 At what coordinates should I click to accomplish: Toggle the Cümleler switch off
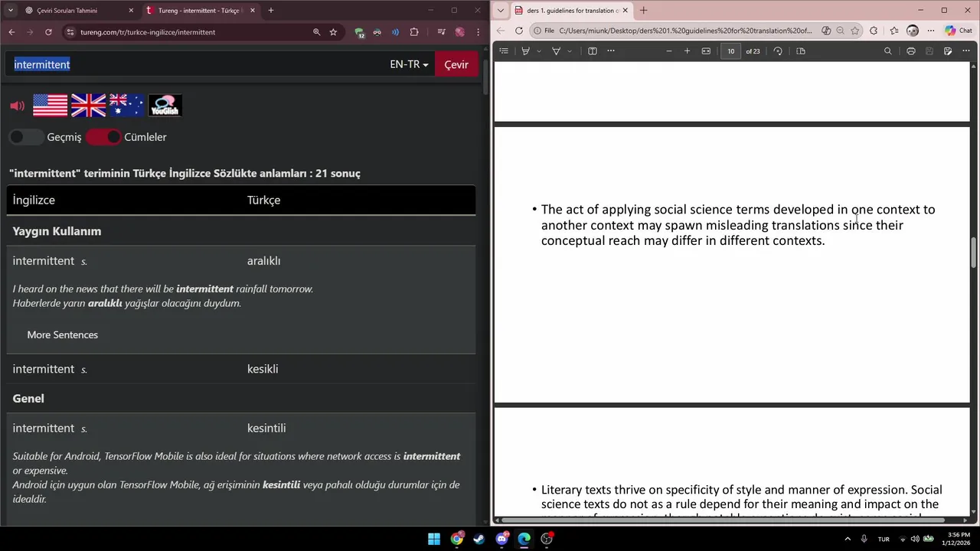(x=103, y=137)
